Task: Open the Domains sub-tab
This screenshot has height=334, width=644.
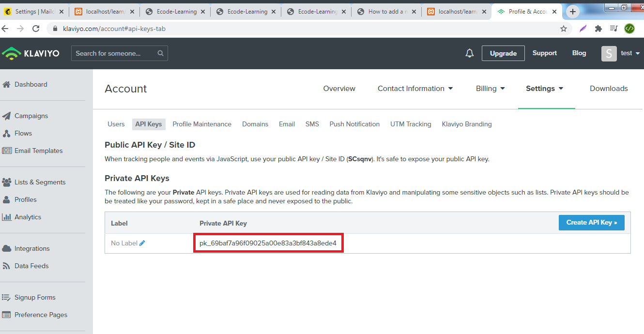Action: 255,124
